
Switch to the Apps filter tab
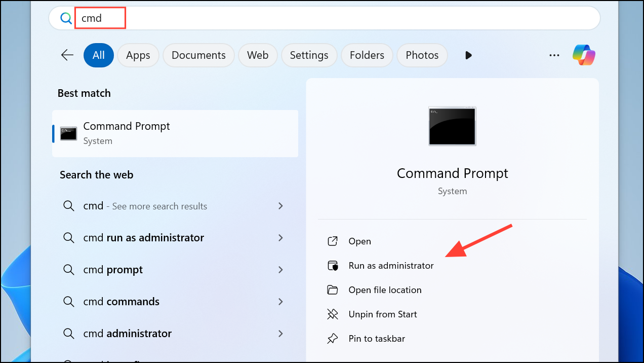coord(138,55)
